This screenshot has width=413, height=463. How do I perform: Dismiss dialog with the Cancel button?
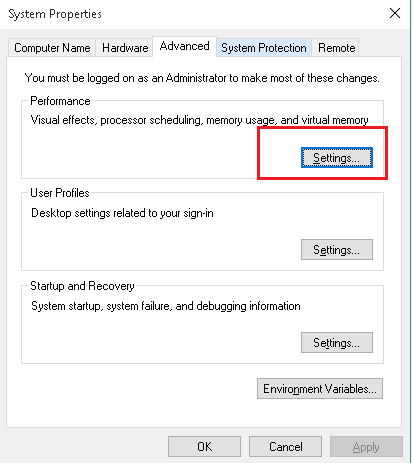pyautogui.click(x=285, y=447)
